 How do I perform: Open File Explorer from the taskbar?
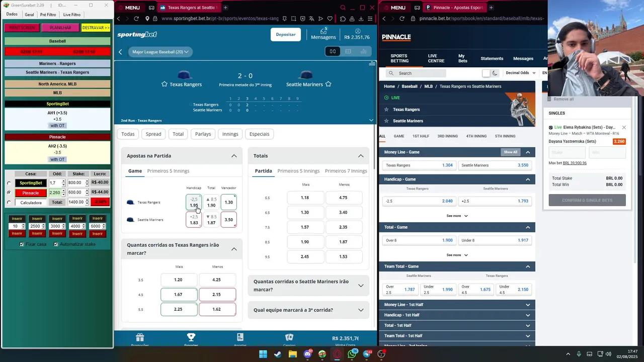293,354
